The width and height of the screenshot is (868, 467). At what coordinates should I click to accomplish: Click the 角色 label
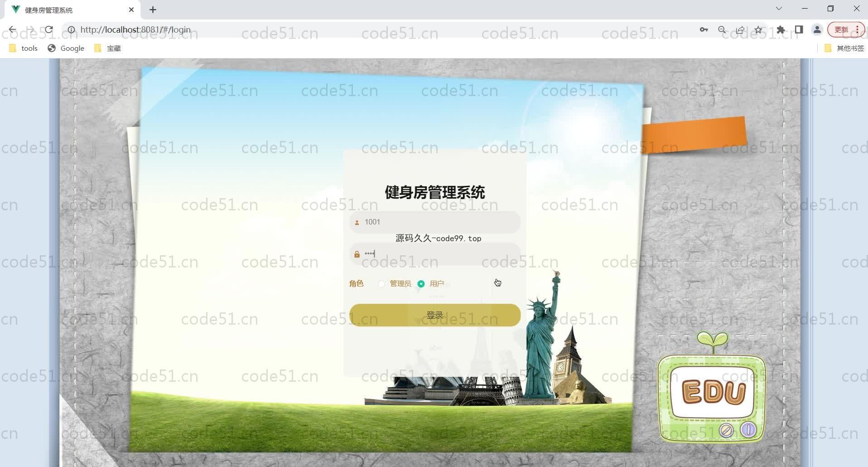(x=356, y=283)
